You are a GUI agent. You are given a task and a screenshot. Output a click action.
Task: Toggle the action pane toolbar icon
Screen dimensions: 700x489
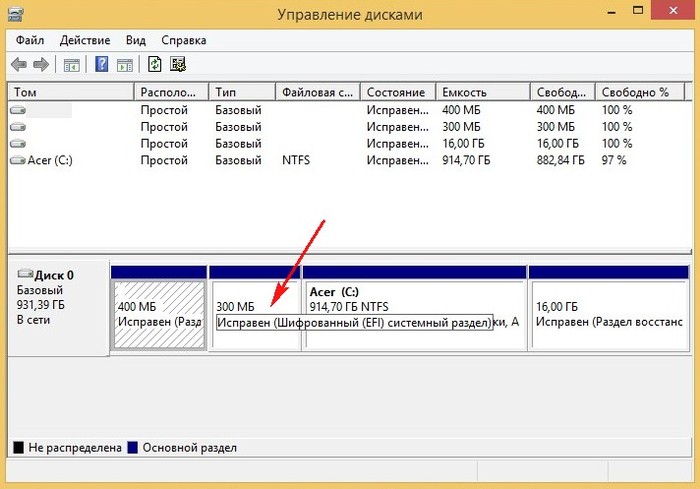pyautogui.click(x=125, y=65)
